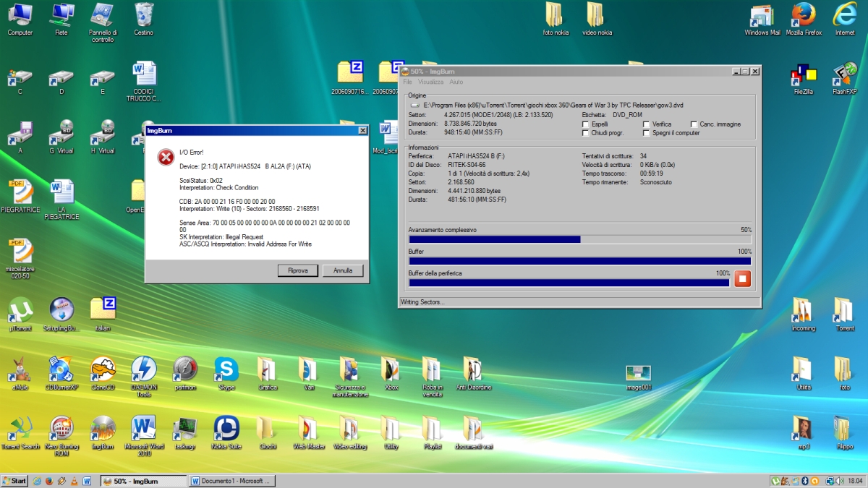
Task: Enable the Spegni il computer checkbox
Action: (x=646, y=133)
